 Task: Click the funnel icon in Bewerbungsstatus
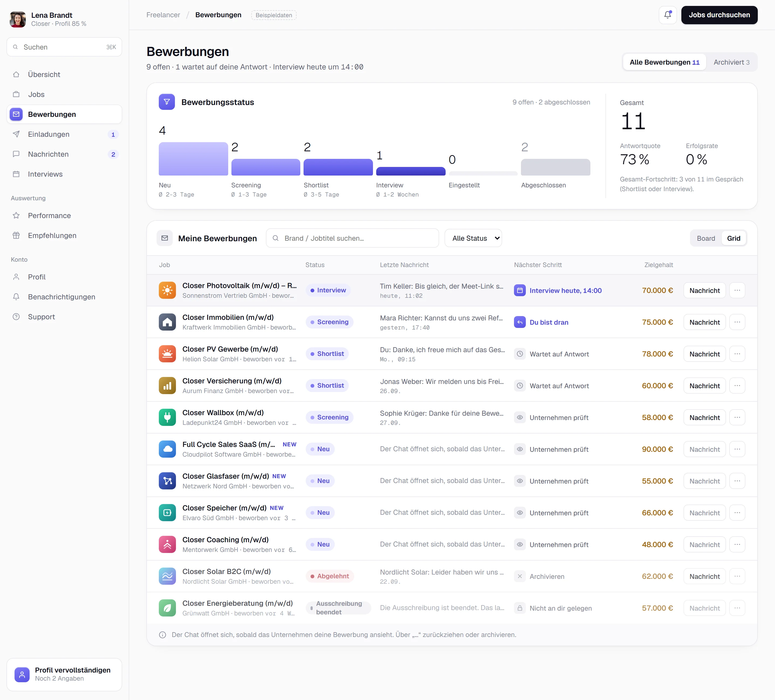coord(167,102)
